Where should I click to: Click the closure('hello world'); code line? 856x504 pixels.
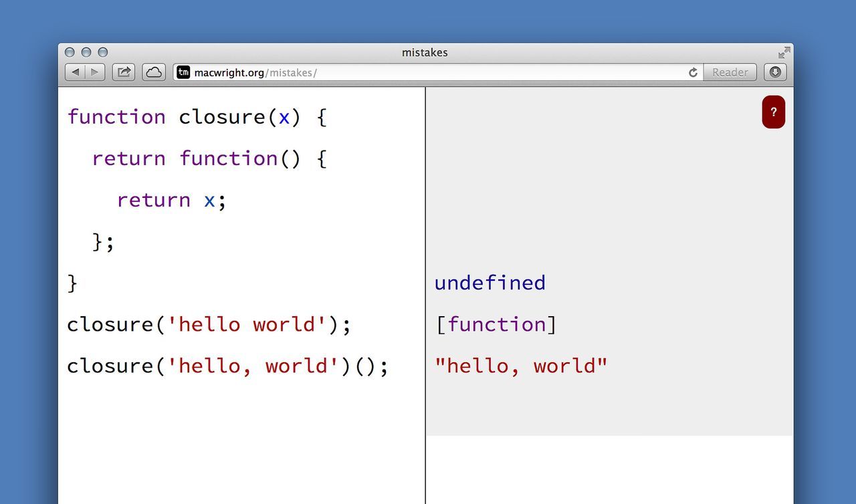pyautogui.click(x=209, y=325)
